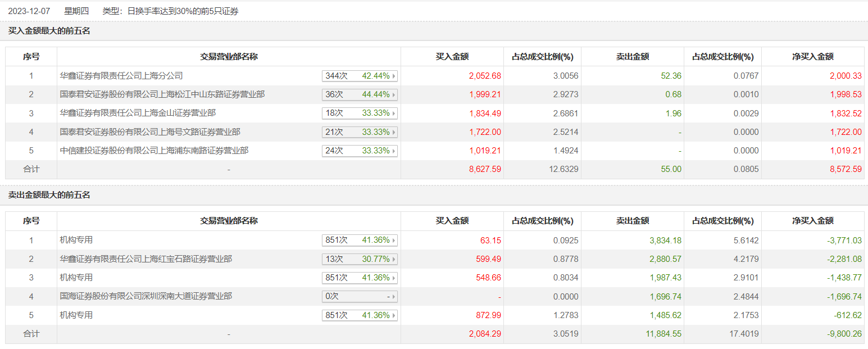Expand 851次 41.36% in sell row 1
Screen dimensions: 868x349
(360, 241)
